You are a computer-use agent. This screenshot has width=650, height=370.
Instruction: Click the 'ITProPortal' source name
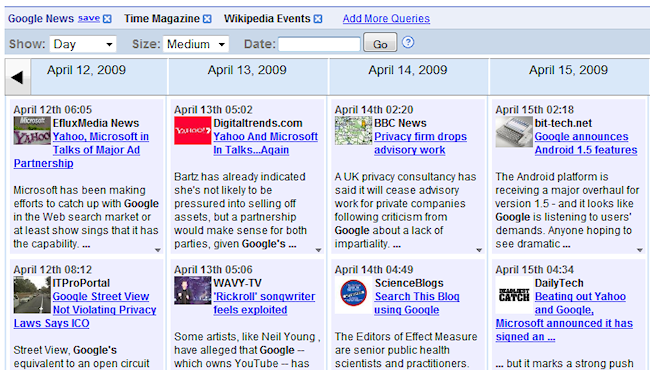[81, 283]
